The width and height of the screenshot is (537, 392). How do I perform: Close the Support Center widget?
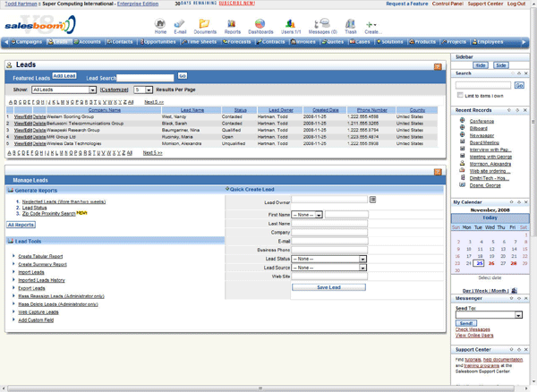(x=526, y=350)
